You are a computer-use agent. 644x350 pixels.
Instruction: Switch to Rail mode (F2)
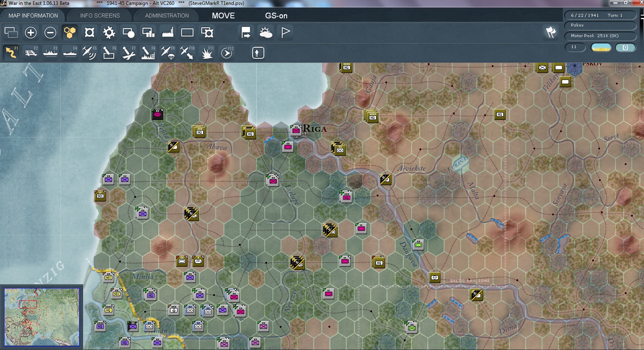coord(31,53)
